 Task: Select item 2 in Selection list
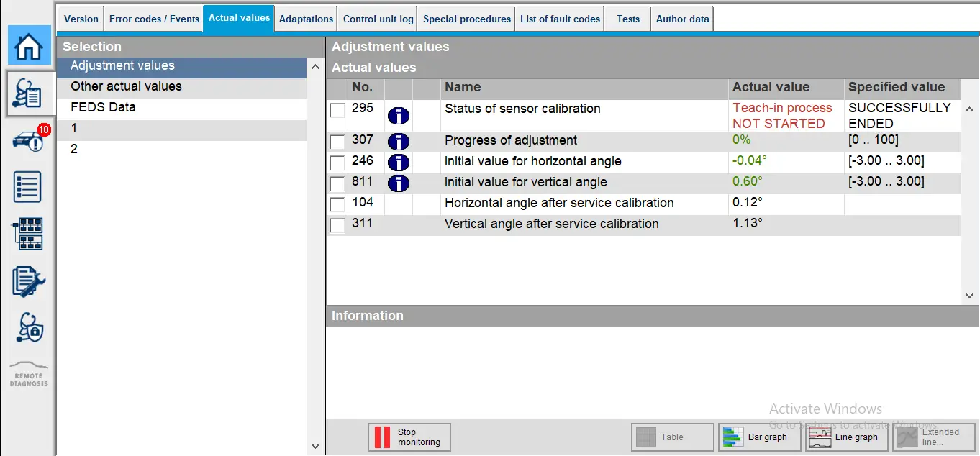[182, 150]
